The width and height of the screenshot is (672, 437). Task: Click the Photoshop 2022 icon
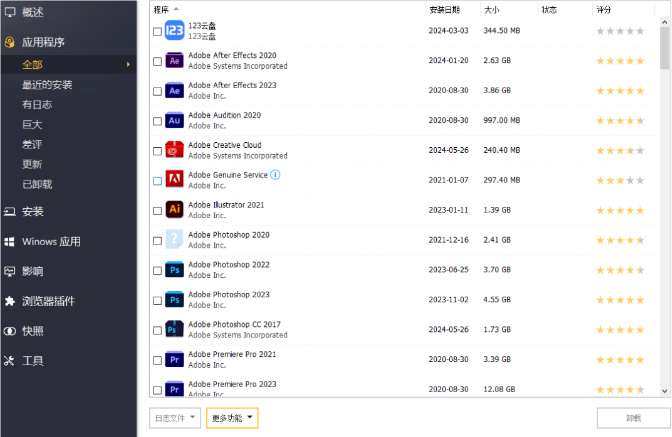(x=174, y=270)
